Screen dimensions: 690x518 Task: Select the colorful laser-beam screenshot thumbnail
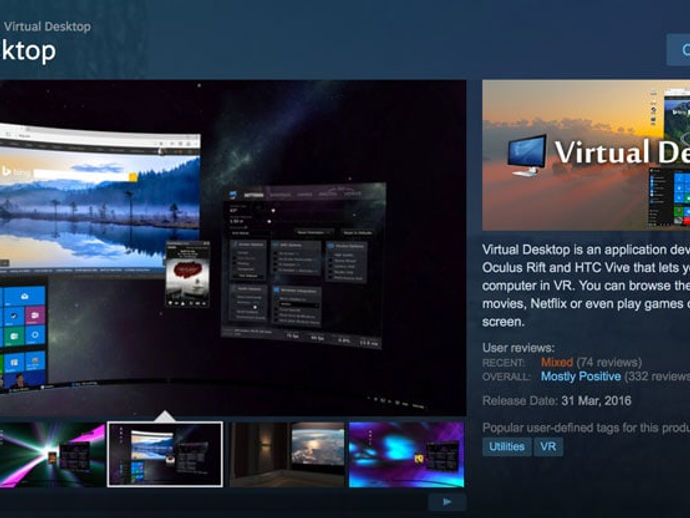(52, 455)
